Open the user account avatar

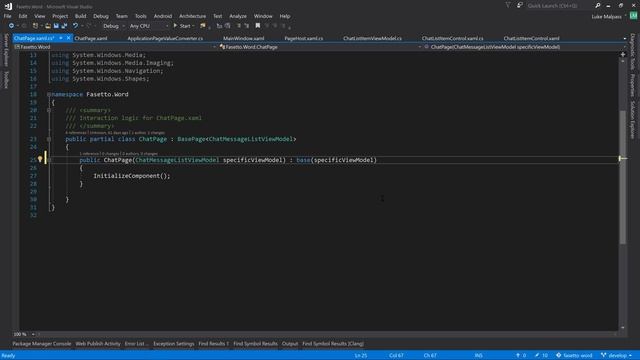coord(633,16)
